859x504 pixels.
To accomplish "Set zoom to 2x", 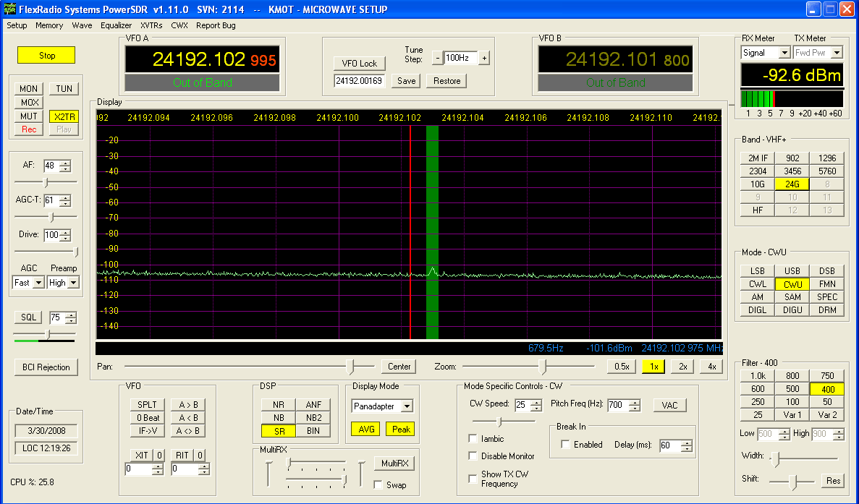I will [x=682, y=367].
